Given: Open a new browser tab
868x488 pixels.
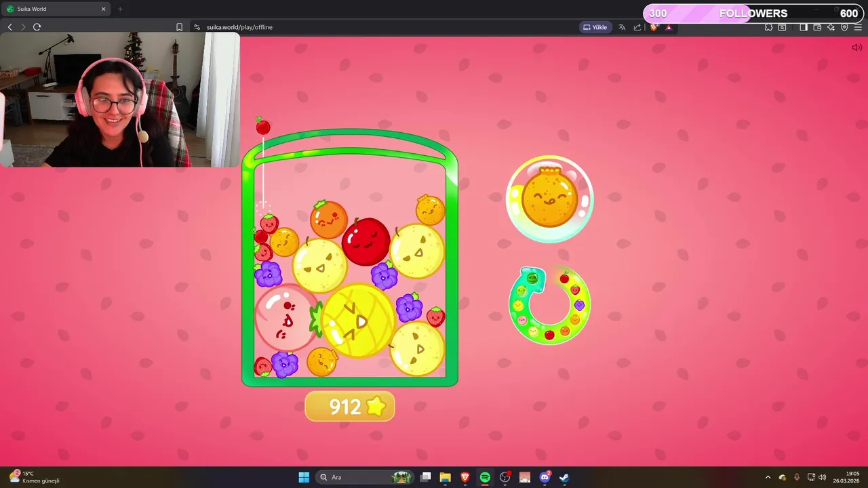Looking at the screenshot, I should [x=120, y=9].
